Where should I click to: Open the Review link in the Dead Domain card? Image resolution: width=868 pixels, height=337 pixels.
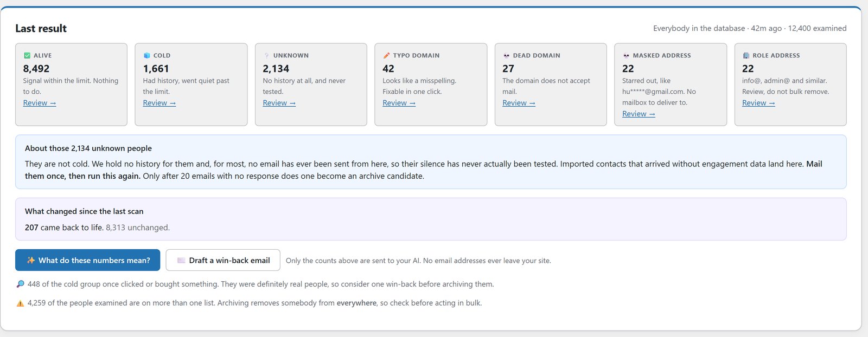pos(519,103)
